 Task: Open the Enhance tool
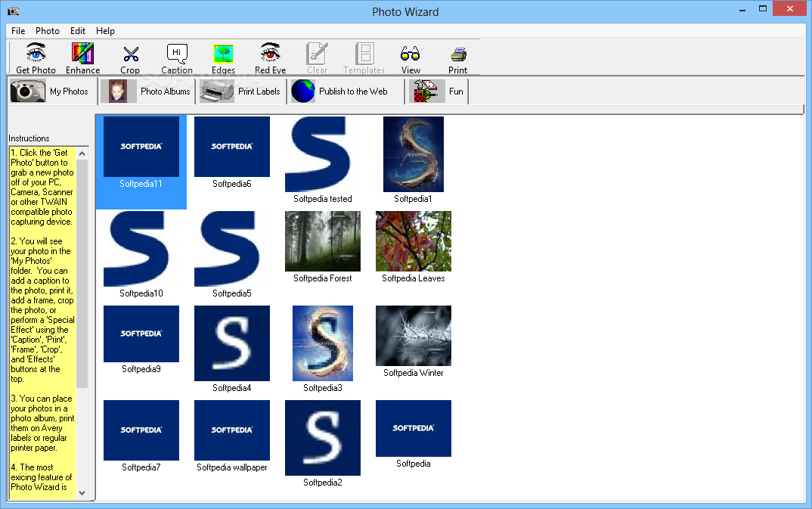83,58
